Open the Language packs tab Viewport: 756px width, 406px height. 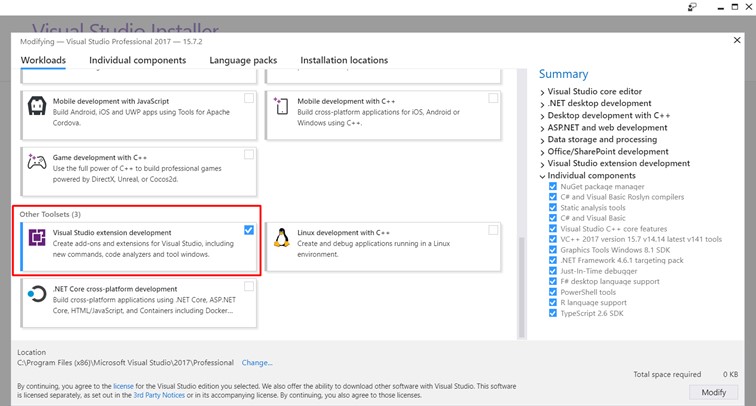coord(243,60)
